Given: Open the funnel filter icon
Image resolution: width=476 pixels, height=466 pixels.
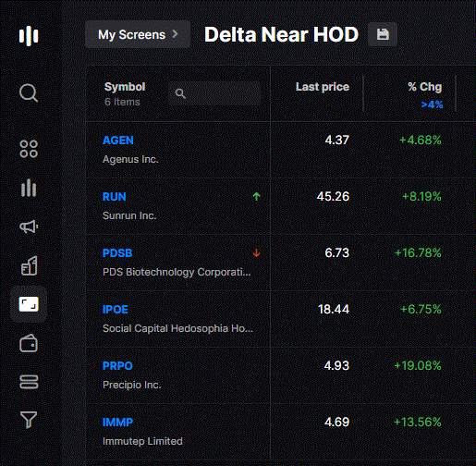Looking at the screenshot, I should [x=29, y=420].
